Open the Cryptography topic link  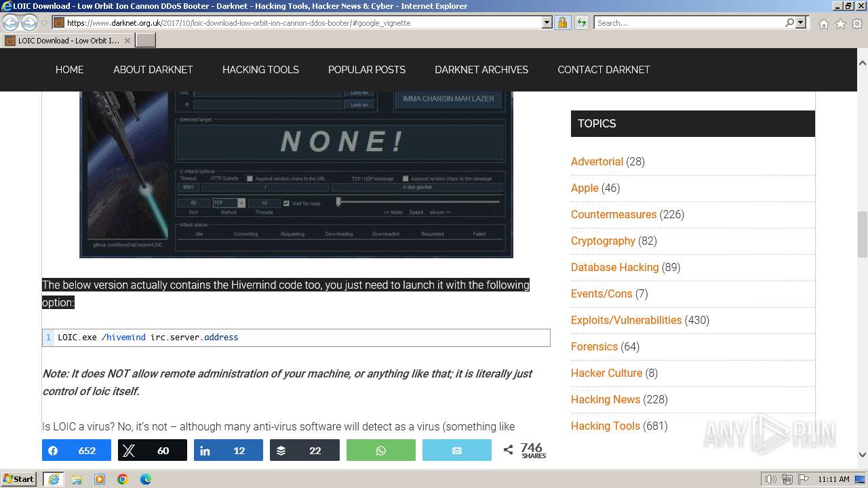click(x=603, y=241)
